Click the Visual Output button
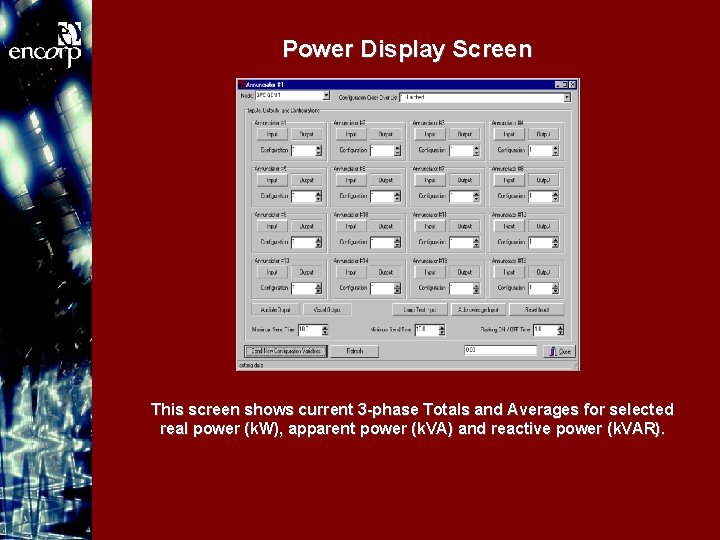This screenshot has height=540, width=720. click(327, 309)
